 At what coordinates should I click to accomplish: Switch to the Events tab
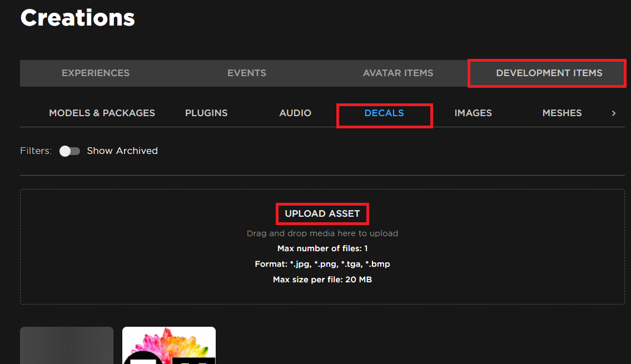(x=247, y=73)
